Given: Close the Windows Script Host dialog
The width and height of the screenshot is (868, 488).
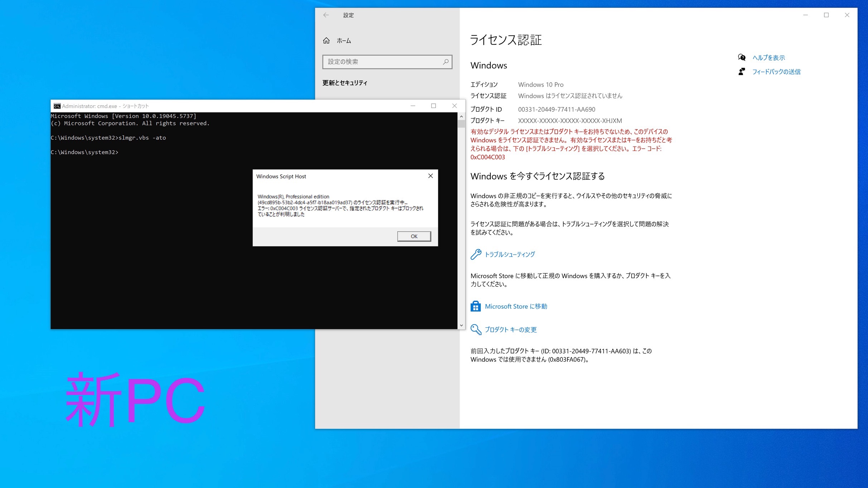Looking at the screenshot, I should pyautogui.click(x=431, y=176).
